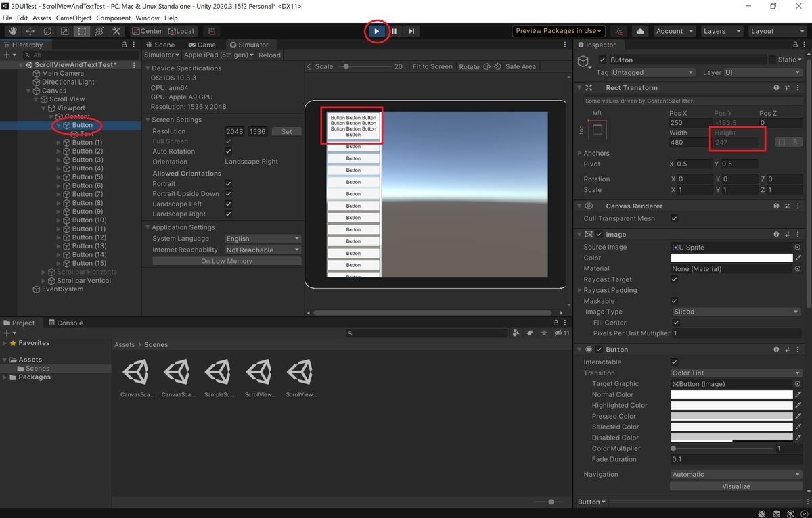Lock the Hierarchy panel
The height and width of the screenshot is (518, 812).
click(x=124, y=45)
